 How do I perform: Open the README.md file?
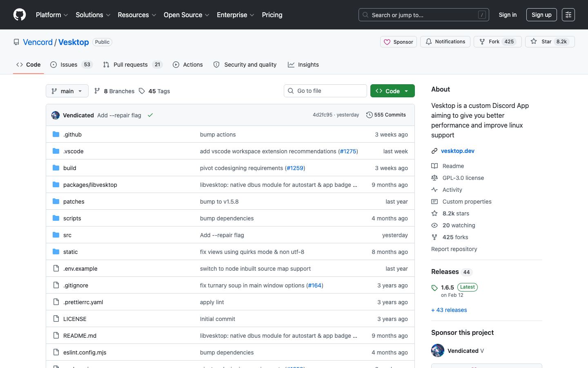click(80, 336)
